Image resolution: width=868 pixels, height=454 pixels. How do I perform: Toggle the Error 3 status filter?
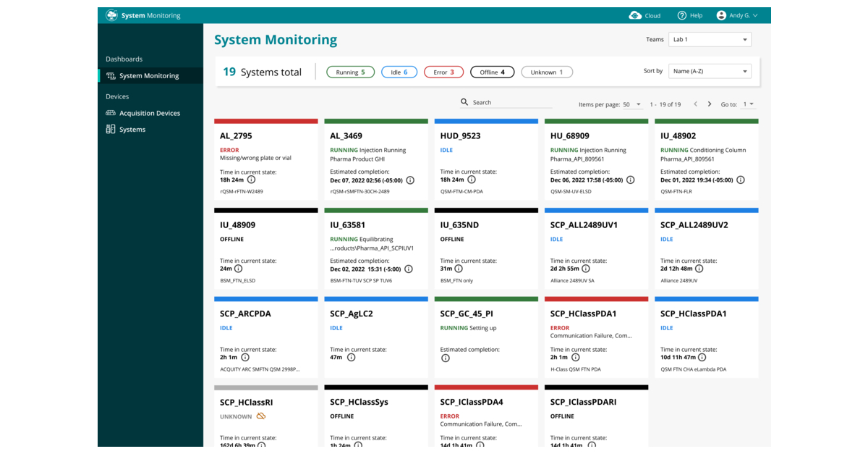tap(443, 72)
